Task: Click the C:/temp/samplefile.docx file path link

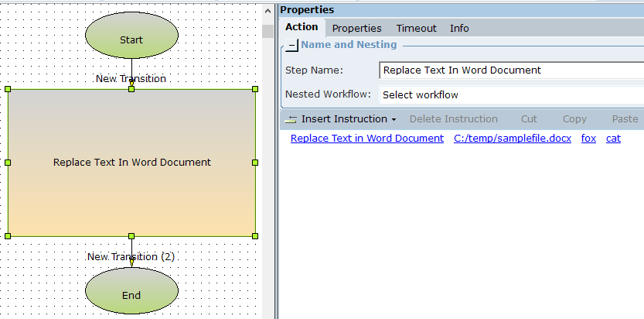Action: (513, 139)
